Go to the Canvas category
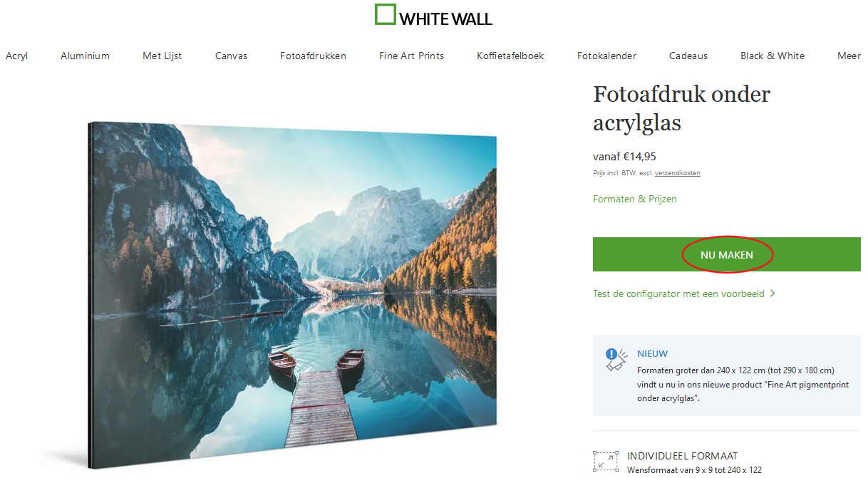Image resolution: width=868 pixels, height=478 pixels. click(x=231, y=56)
